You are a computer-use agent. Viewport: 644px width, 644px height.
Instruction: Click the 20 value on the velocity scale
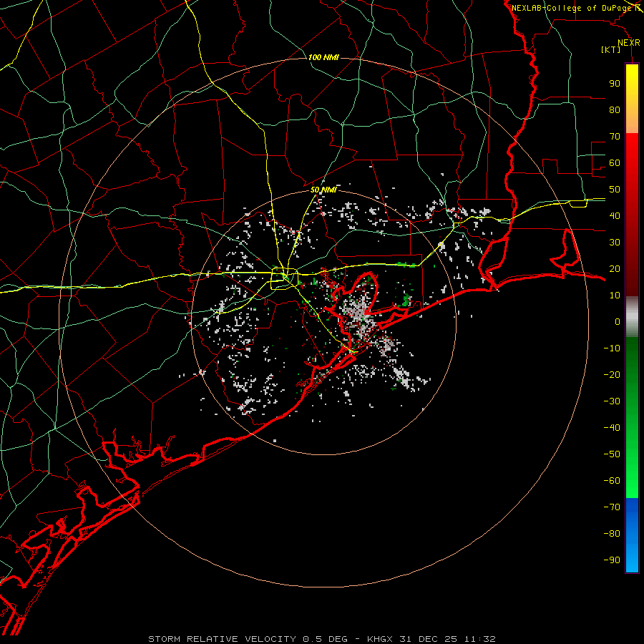615,268
